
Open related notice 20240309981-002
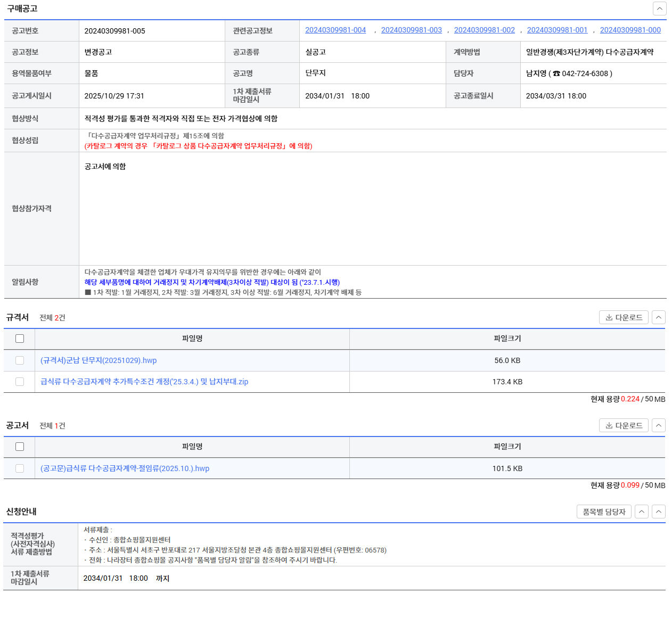click(x=484, y=30)
